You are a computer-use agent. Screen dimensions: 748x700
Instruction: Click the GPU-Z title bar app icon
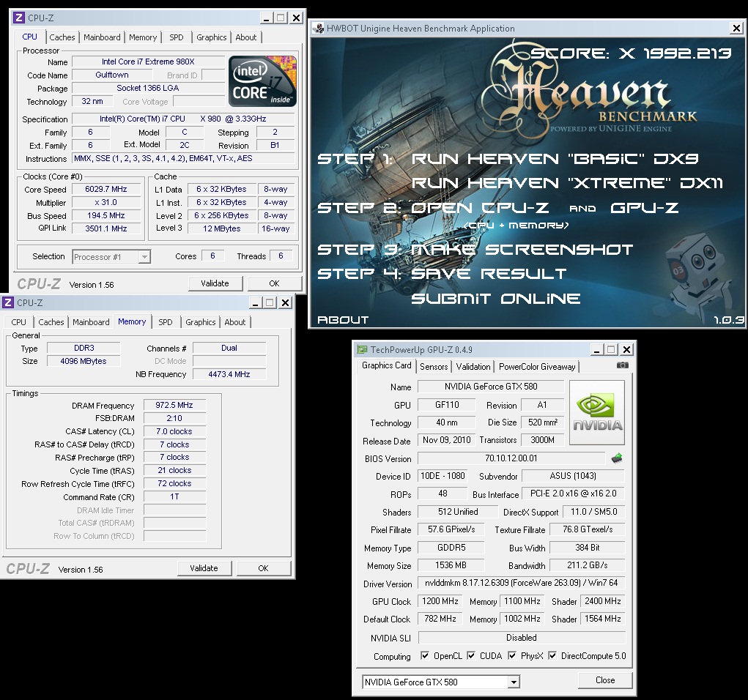(362, 350)
